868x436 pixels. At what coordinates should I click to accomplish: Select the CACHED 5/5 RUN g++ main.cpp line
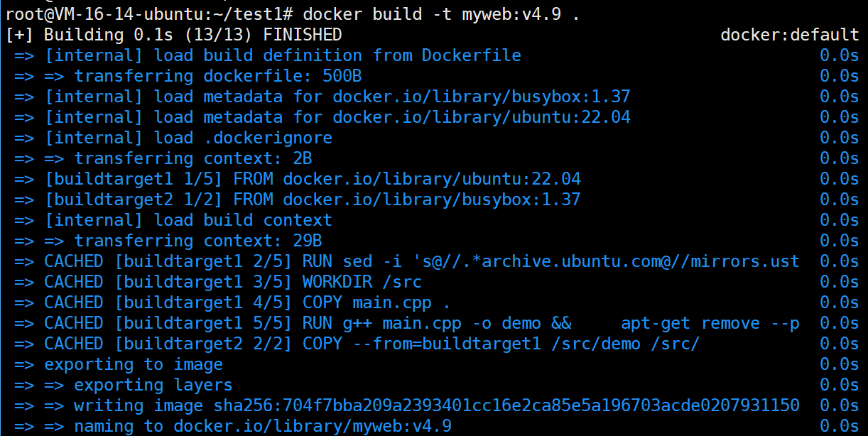coord(407,323)
